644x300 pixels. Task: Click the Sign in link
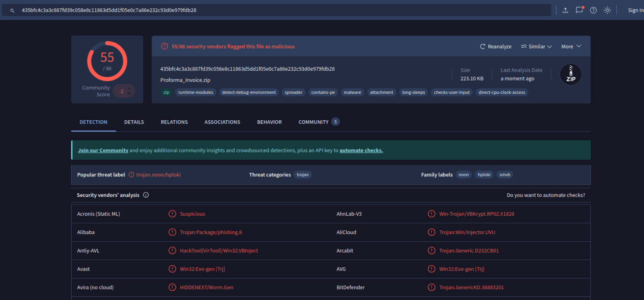point(636,10)
